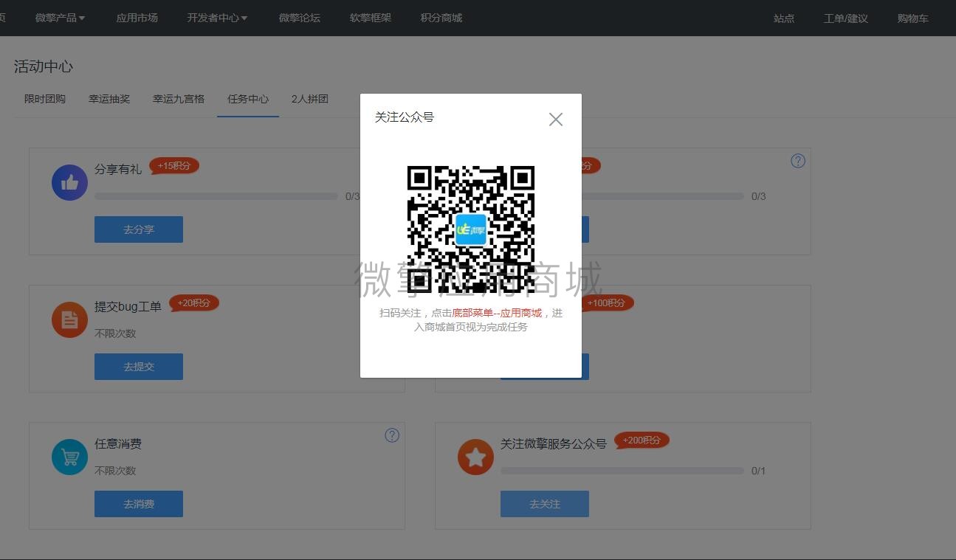Click the 提交bug工单 document icon
This screenshot has height=560, width=956.
pyautogui.click(x=70, y=319)
